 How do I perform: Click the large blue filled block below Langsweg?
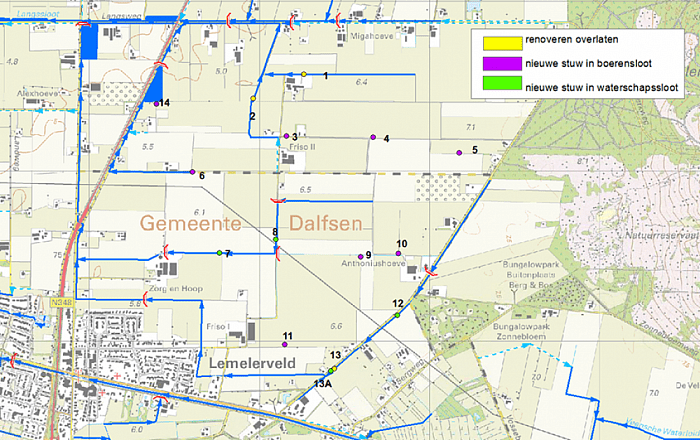[89, 42]
